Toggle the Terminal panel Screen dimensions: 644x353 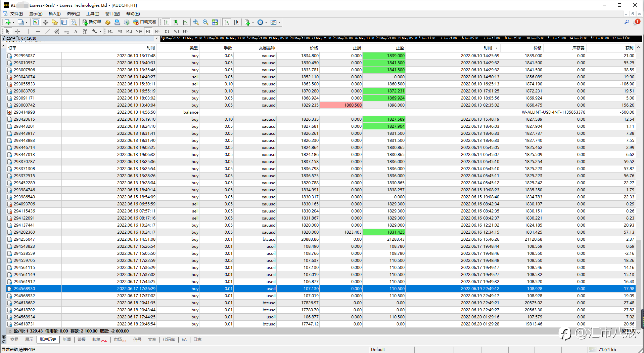(x=64, y=22)
